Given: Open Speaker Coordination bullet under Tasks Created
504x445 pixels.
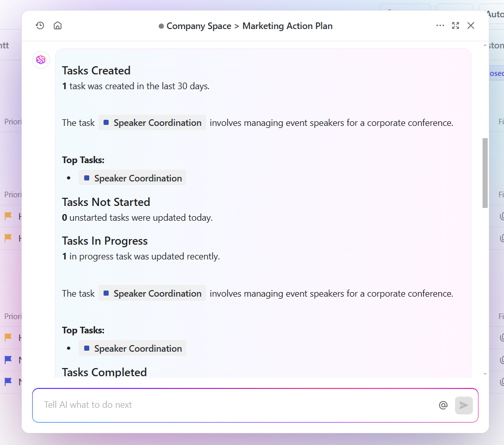Looking at the screenshot, I should pyautogui.click(x=133, y=178).
